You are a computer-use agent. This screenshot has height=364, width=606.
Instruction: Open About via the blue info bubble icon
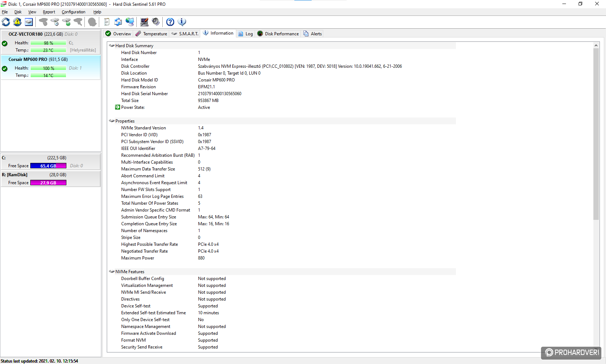click(182, 22)
